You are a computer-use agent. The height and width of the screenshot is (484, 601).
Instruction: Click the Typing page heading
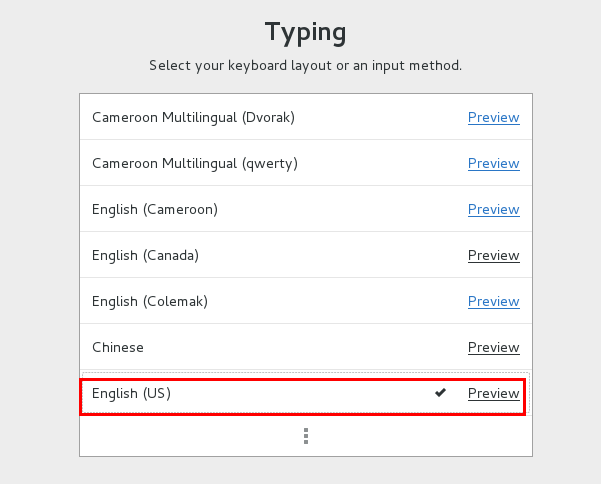[x=305, y=32]
